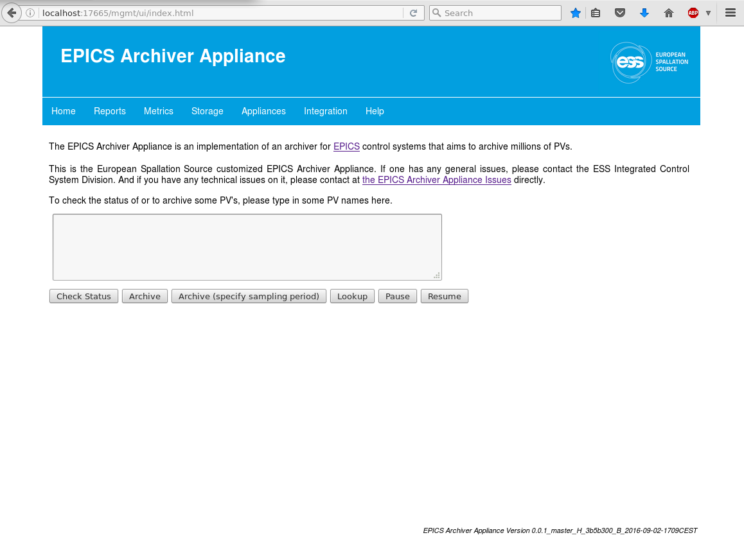Click inside the PV names text area
The width and height of the screenshot is (744, 560).
point(247,247)
